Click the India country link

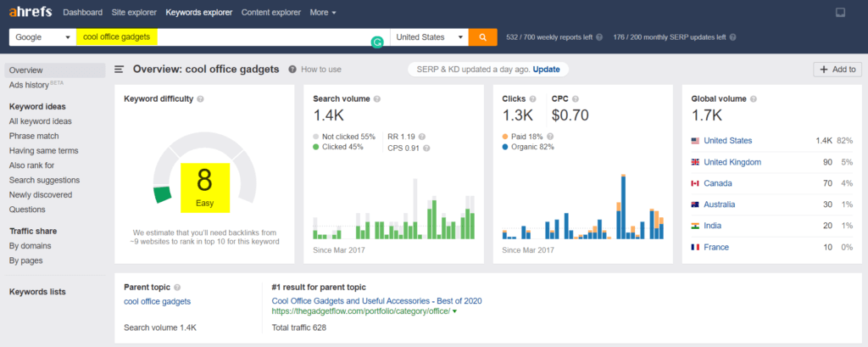coord(712,227)
